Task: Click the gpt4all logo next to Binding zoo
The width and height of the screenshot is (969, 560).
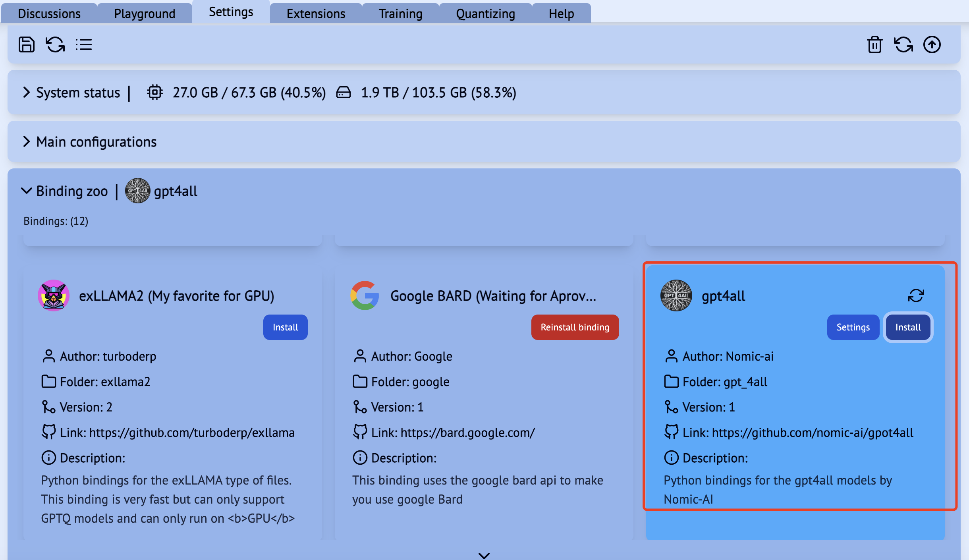Action: [x=138, y=191]
